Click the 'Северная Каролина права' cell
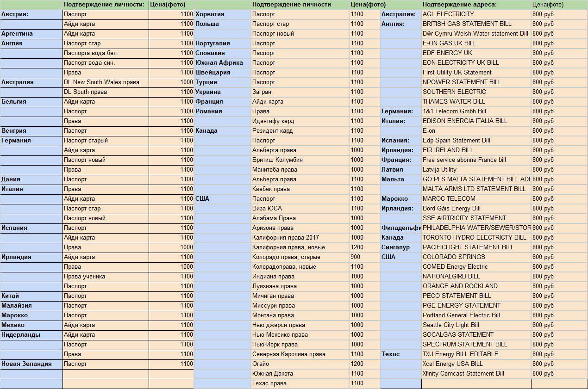 click(300, 354)
